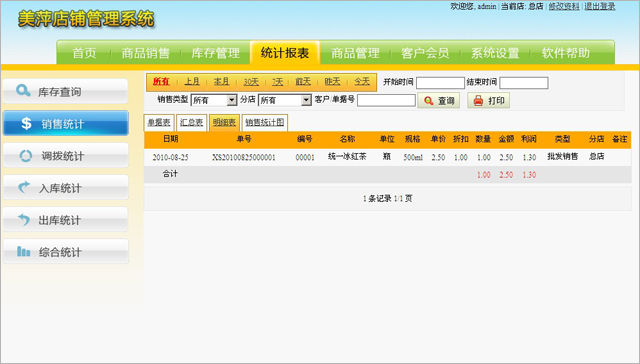The width and height of the screenshot is (640, 364).
Task: Focus the 开始时间 input field
Action: (440, 83)
